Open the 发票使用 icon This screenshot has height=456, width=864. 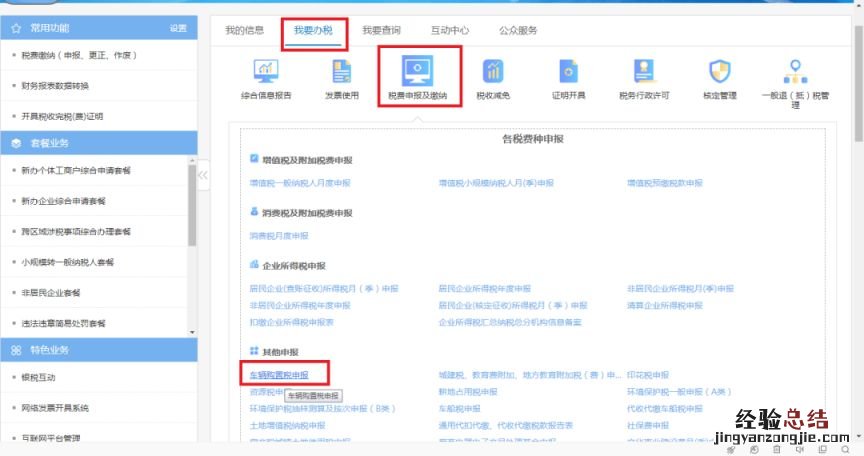(x=342, y=72)
